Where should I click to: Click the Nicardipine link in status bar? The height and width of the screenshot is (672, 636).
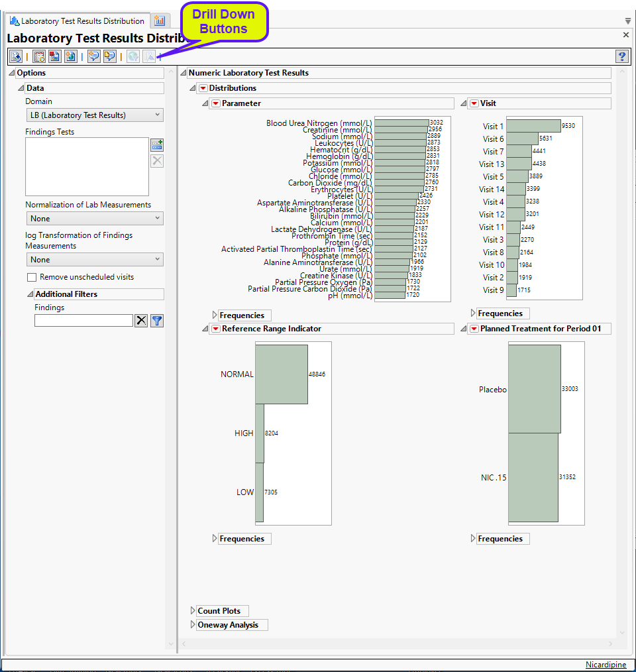point(606,665)
